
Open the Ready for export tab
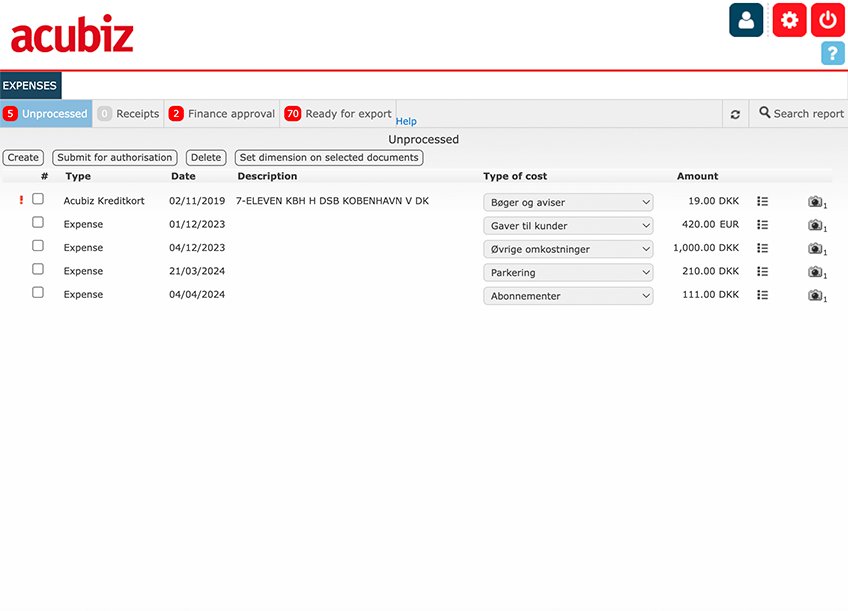pos(338,114)
